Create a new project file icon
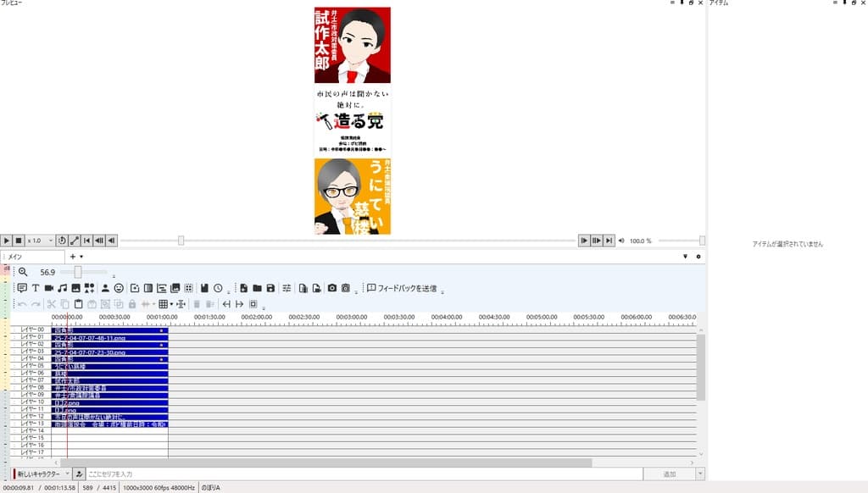The height and width of the screenshot is (493, 868). click(243, 288)
